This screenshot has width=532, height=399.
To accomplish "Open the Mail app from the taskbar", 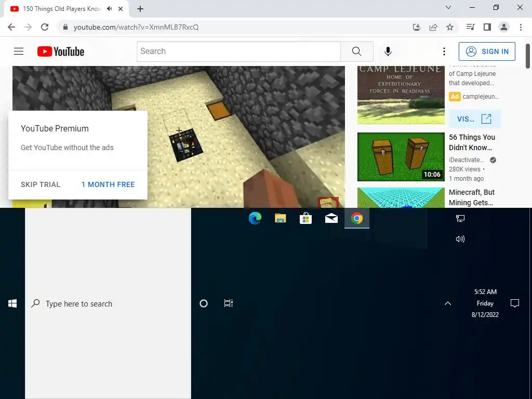I will 331,218.
